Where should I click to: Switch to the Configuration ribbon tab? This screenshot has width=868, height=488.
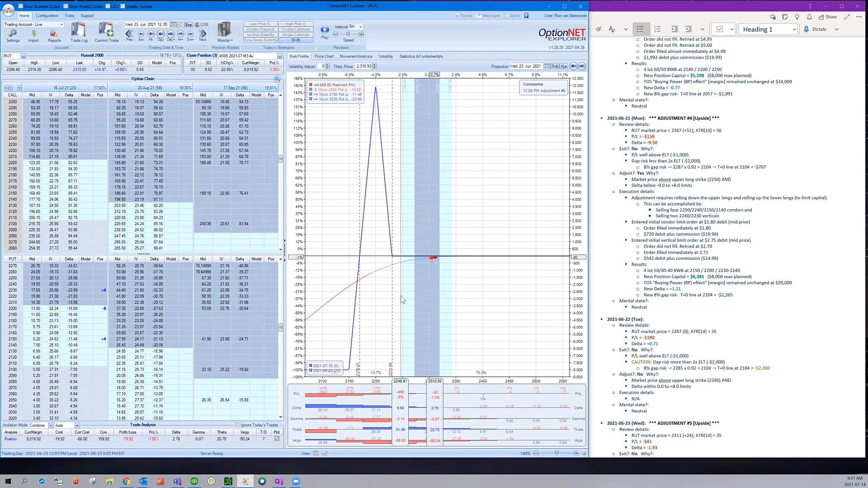(x=47, y=16)
